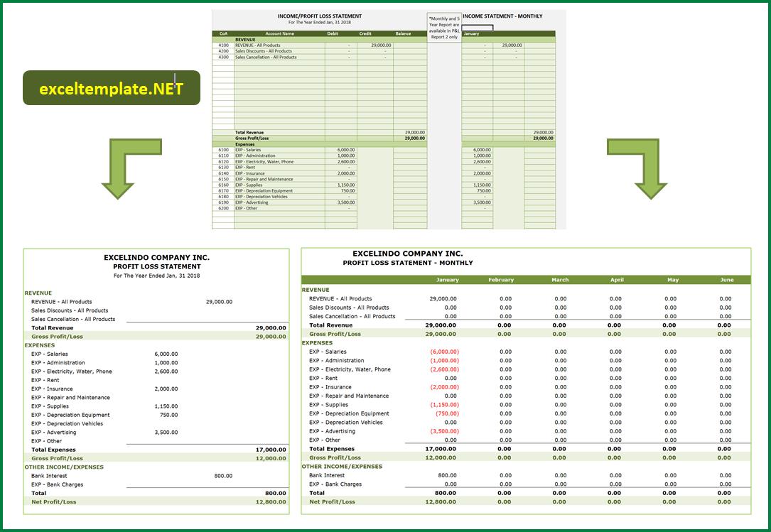Click 'EXP - Insurance' row in the top sheet
771x532 pixels.
(x=250, y=173)
